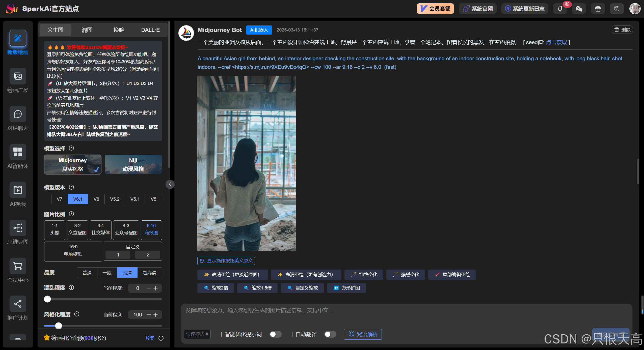Image resolution: width=644 pixels, height=350 pixels.
Task: Click 点击获取 seed value link
Action: tap(556, 42)
